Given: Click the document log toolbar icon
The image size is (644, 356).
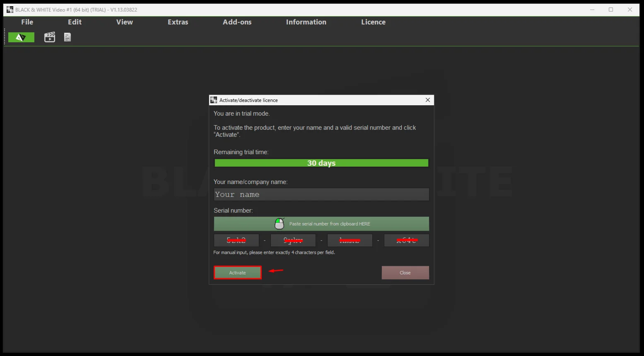Looking at the screenshot, I should (68, 37).
